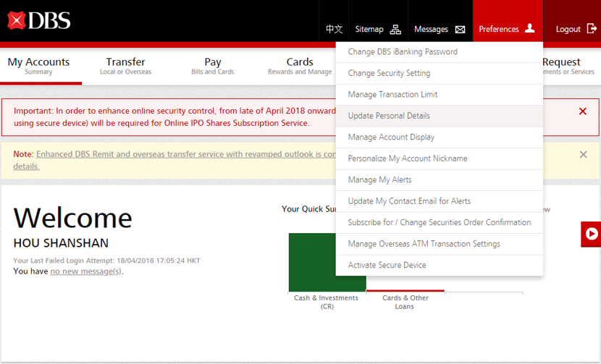Dismiss the yellow Note banner

click(x=583, y=154)
